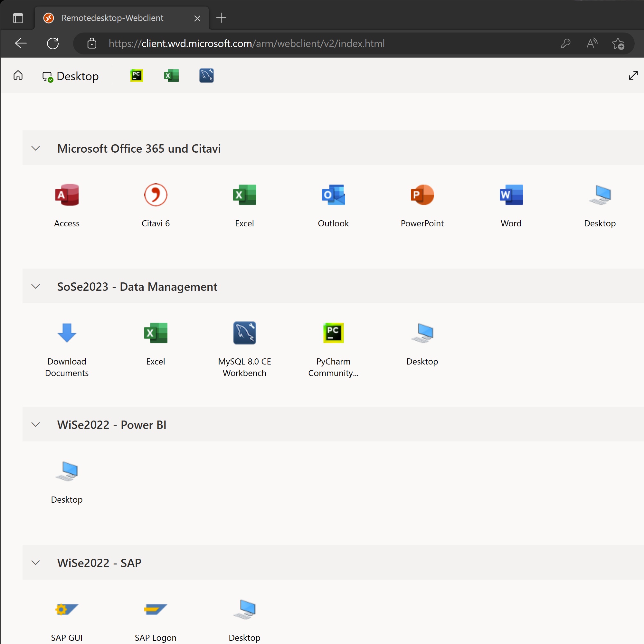Image resolution: width=644 pixels, height=644 pixels.
Task: Collapse WiSe2022 - Power BI group
Action: [36, 424]
